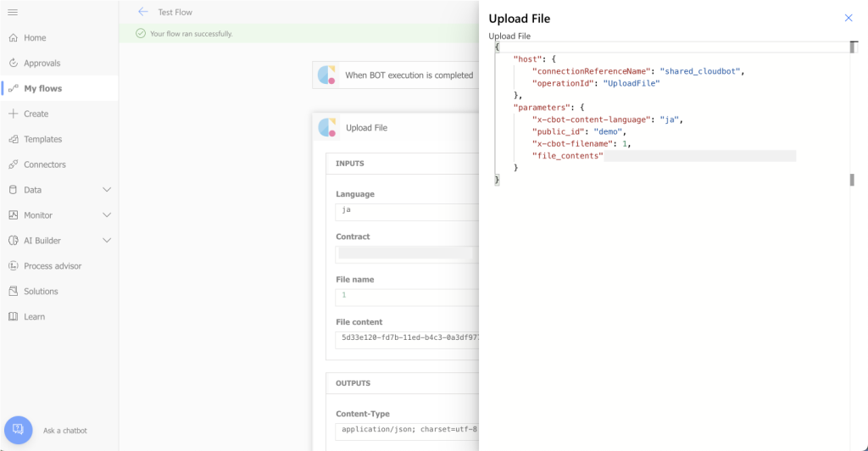The height and width of the screenshot is (451, 868).
Task: Click the AI Builder brain icon
Action: (14, 241)
